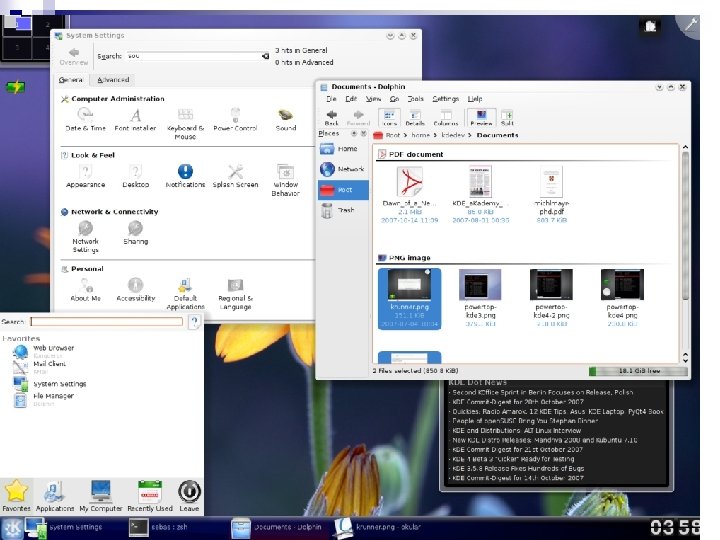Image resolution: width=720 pixels, height=540 pixels.
Task: Switch to My Computer tab in Kickoff
Action: pos(101,496)
